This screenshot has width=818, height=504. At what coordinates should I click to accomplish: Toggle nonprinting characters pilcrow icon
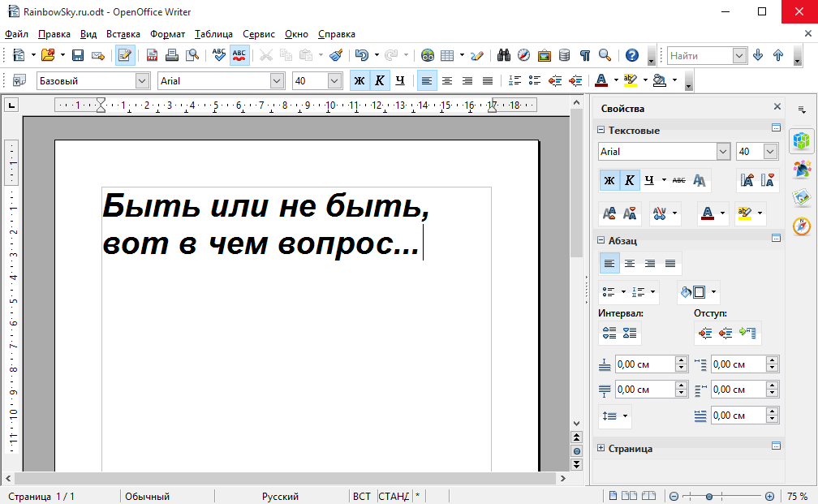point(585,55)
